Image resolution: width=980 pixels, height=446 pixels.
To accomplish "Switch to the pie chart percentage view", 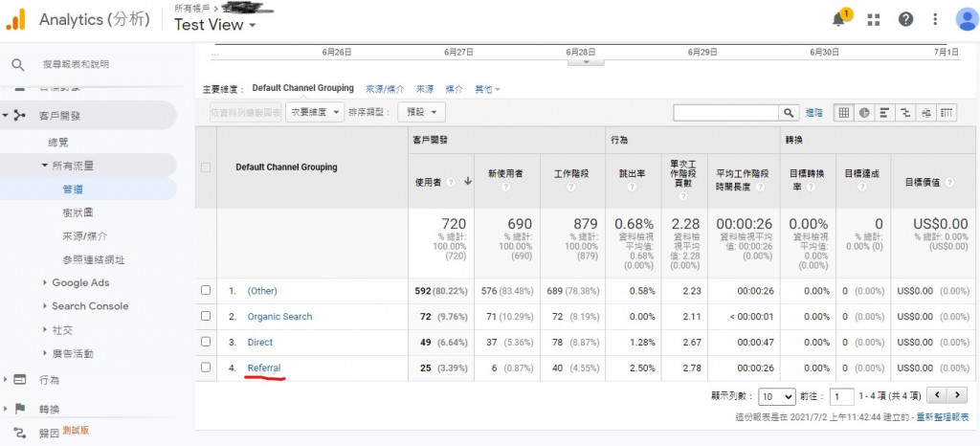I will coord(864,113).
